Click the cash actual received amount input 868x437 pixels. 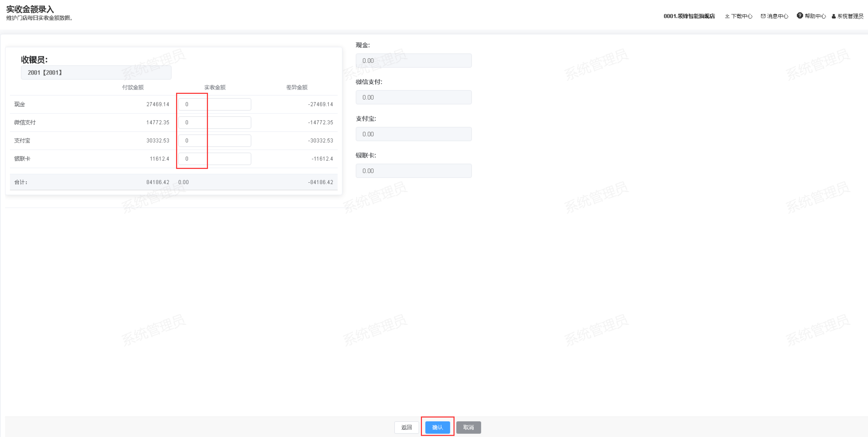pyautogui.click(x=215, y=104)
